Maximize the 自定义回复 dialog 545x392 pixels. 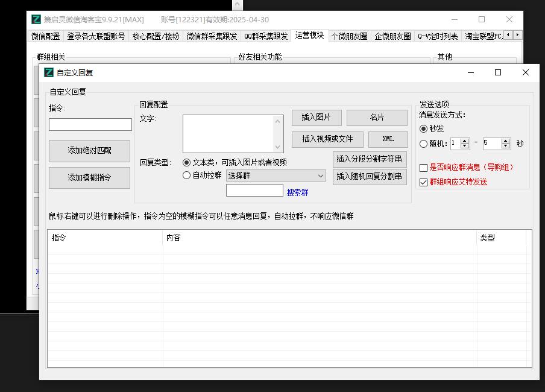498,72
